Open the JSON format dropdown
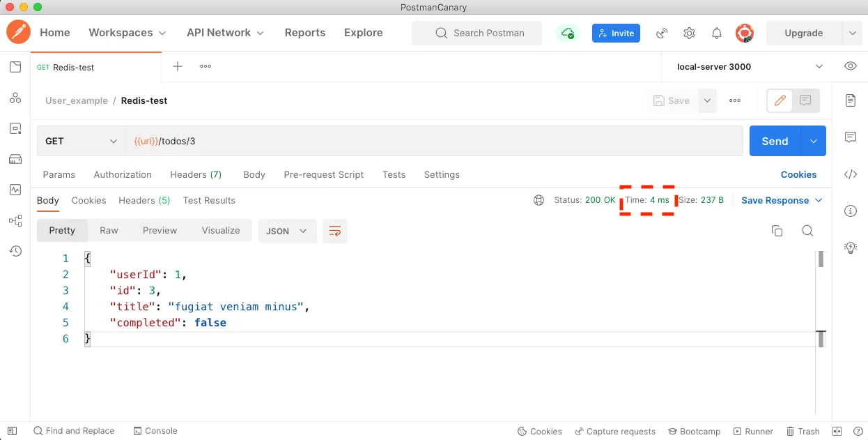The height and width of the screenshot is (440, 868). [287, 231]
